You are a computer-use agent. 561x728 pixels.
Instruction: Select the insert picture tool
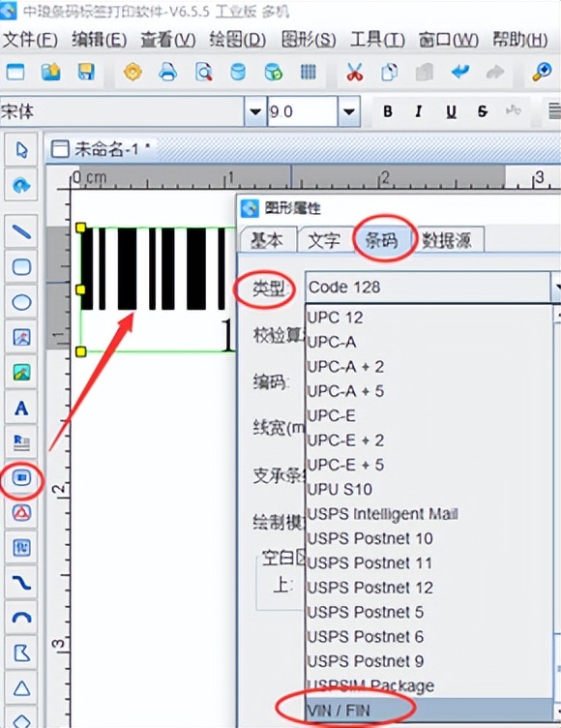21,338
